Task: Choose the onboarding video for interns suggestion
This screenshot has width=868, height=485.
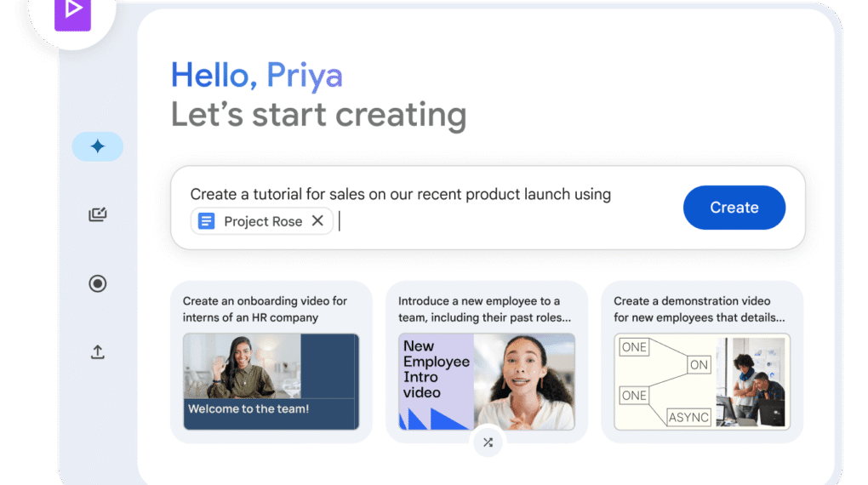Action: pos(271,362)
